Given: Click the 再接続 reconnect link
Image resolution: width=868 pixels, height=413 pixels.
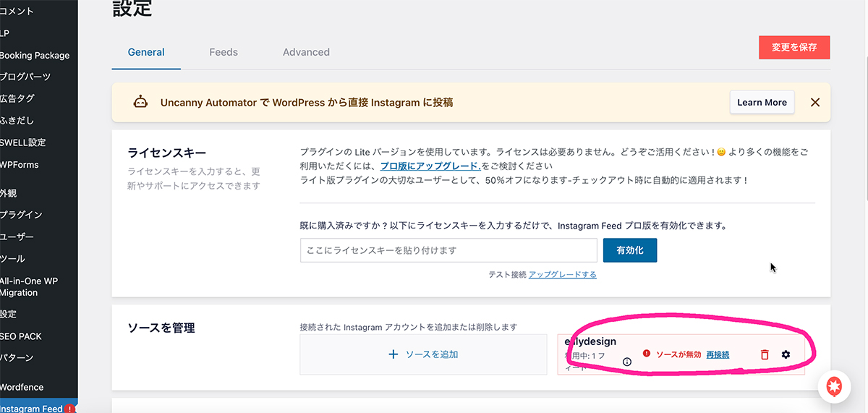Looking at the screenshot, I should [718, 354].
